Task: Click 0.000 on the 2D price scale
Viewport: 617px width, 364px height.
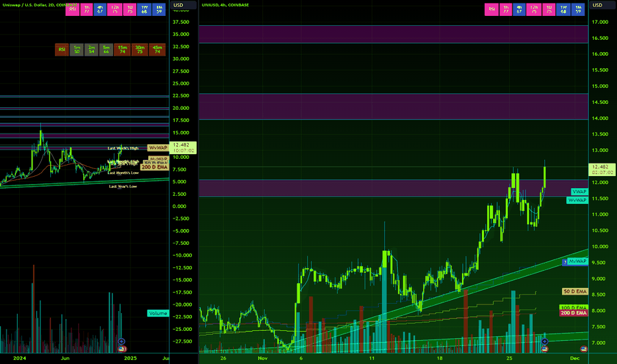Action: click(179, 206)
